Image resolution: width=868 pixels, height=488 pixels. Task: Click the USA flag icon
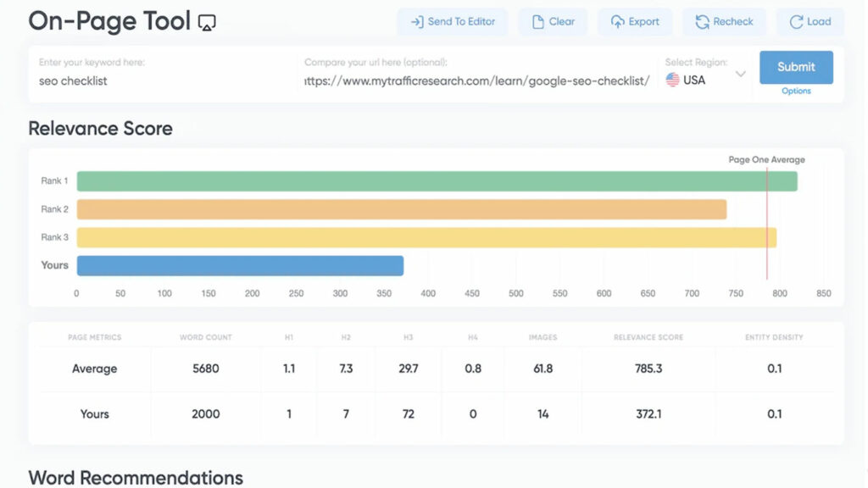point(673,80)
